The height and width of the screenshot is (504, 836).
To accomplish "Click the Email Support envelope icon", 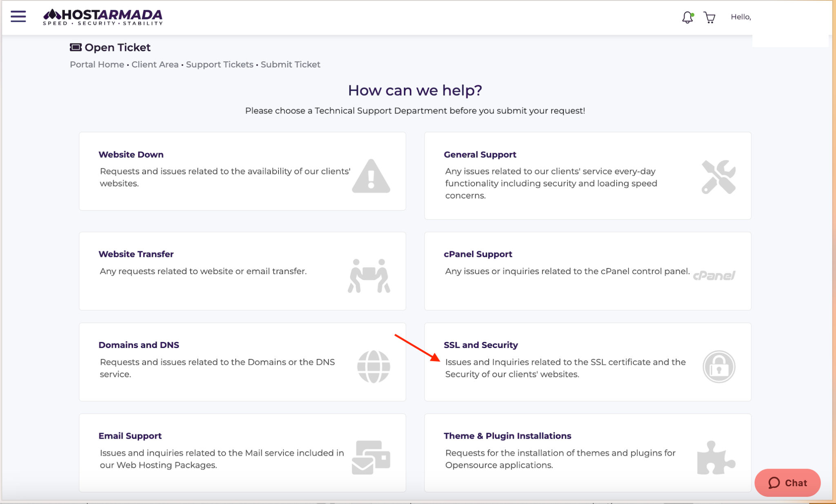I will [x=371, y=457].
